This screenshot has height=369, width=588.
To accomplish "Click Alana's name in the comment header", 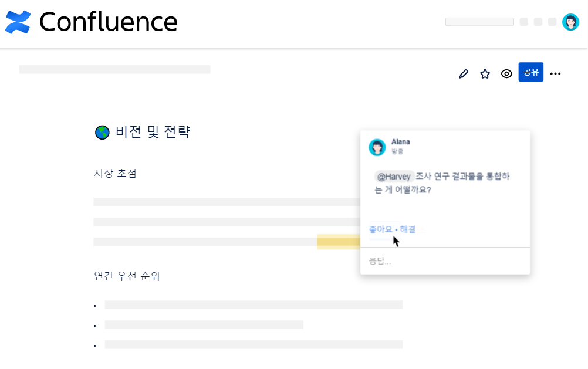I will coord(401,141).
